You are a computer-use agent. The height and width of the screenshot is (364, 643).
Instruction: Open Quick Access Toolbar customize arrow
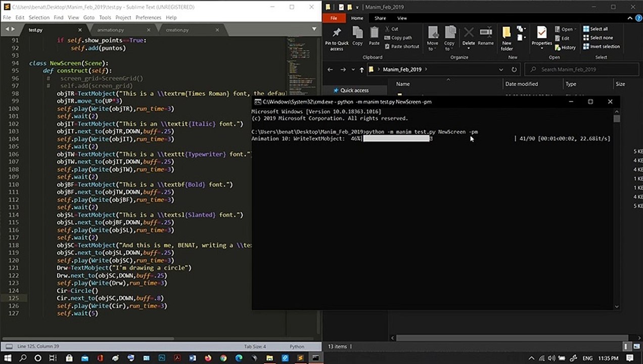tap(358, 7)
